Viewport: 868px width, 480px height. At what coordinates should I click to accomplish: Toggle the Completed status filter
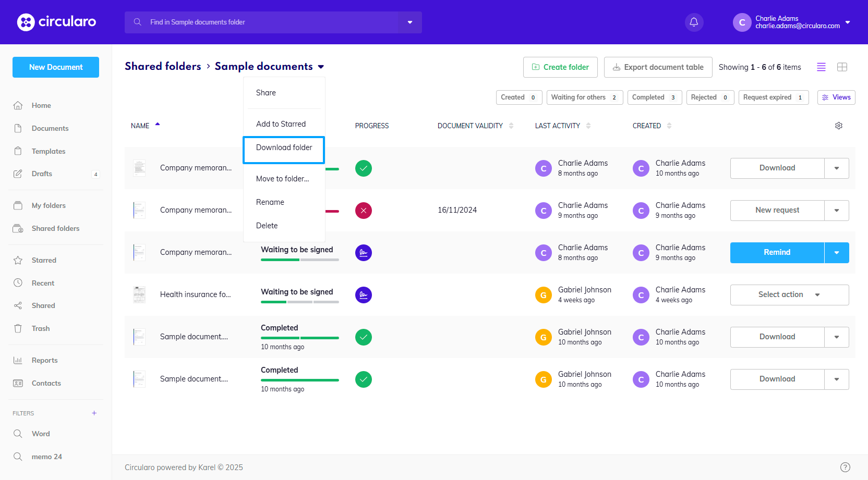click(654, 97)
